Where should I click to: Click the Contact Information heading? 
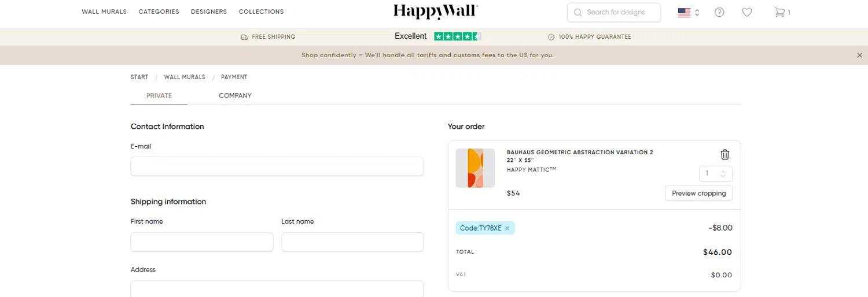(x=167, y=127)
